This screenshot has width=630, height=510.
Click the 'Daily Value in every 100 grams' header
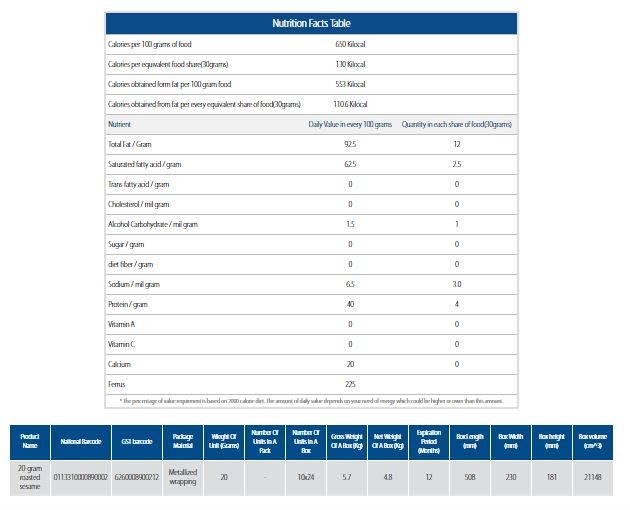click(349, 124)
